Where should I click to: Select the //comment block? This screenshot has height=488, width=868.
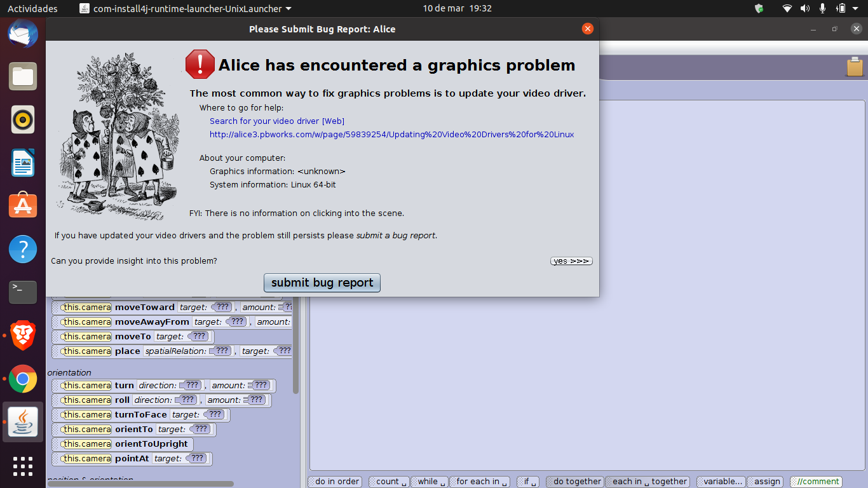click(x=816, y=482)
